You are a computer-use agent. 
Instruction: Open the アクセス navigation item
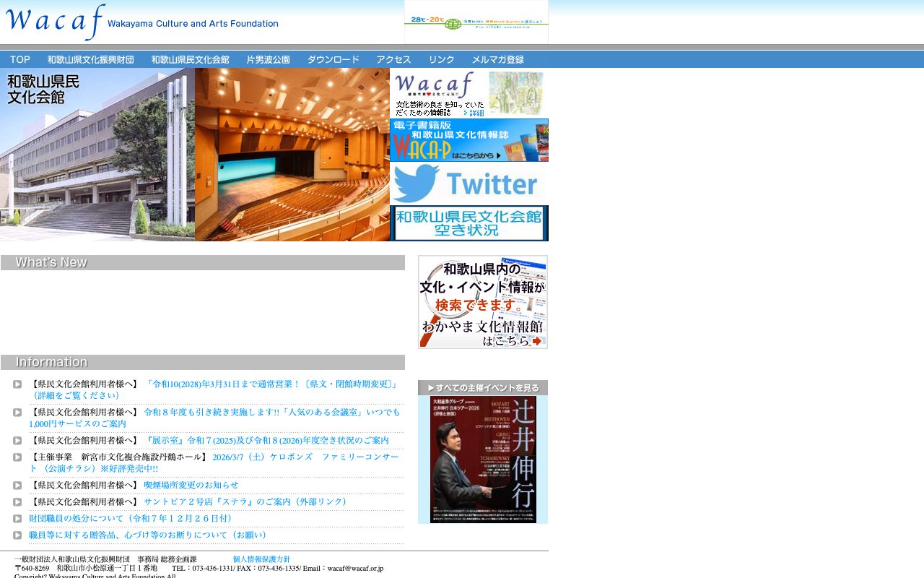click(x=393, y=59)
